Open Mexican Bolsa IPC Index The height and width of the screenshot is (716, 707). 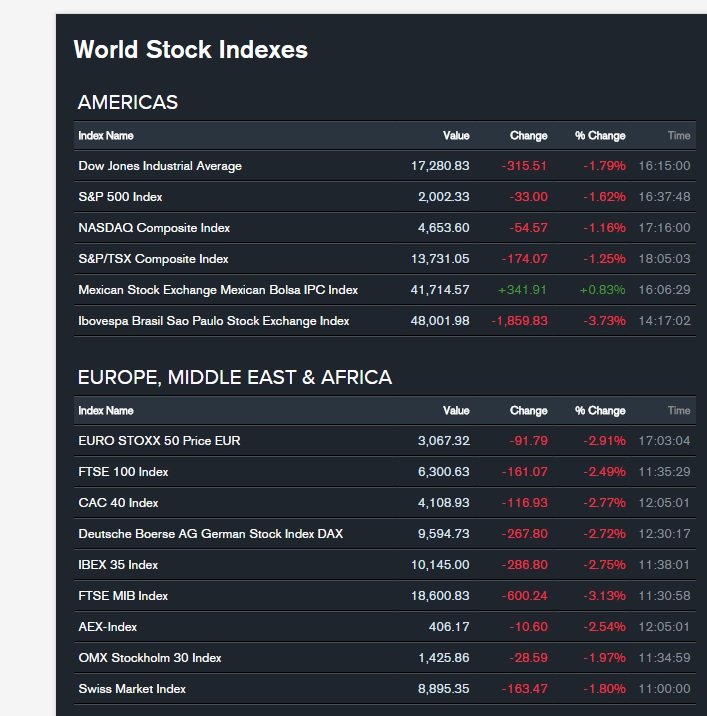pyautogui.click(x=218, y=290)
